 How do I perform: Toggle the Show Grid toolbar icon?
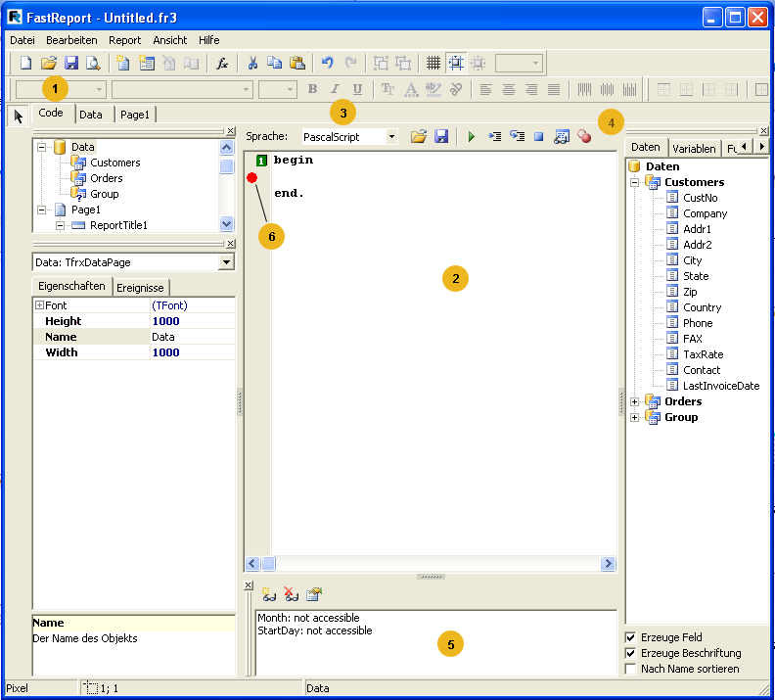pyautogui.click(x=433, y=64)
